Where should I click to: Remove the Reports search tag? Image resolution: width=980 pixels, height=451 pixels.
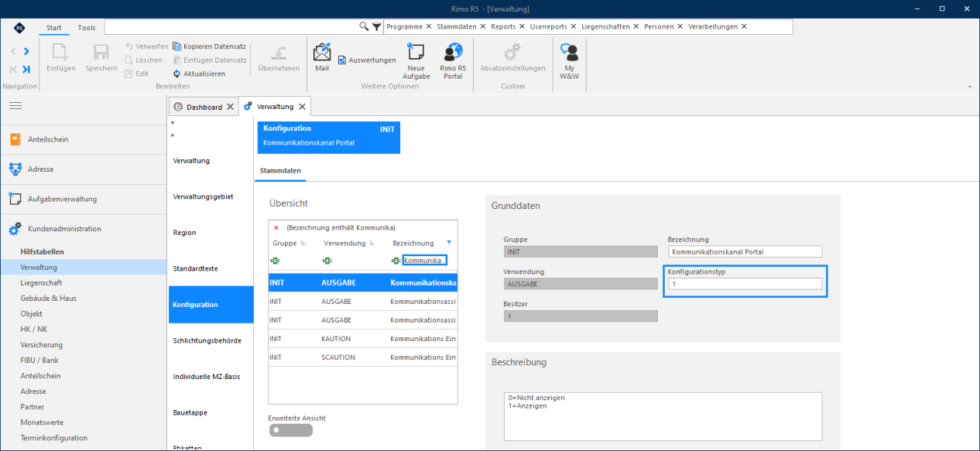point(522,26)
